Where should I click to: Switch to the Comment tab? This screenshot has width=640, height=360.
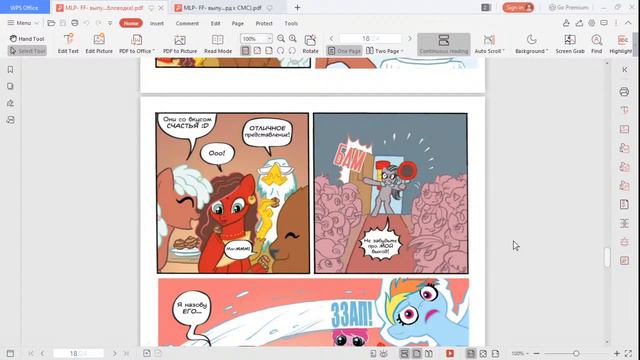(187, 23)
